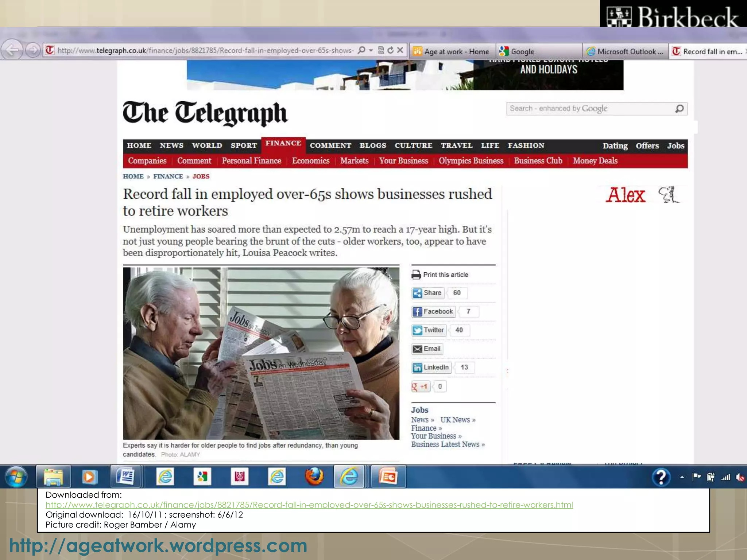
Task: Share the article on Twitter
Action: point(429,330)
